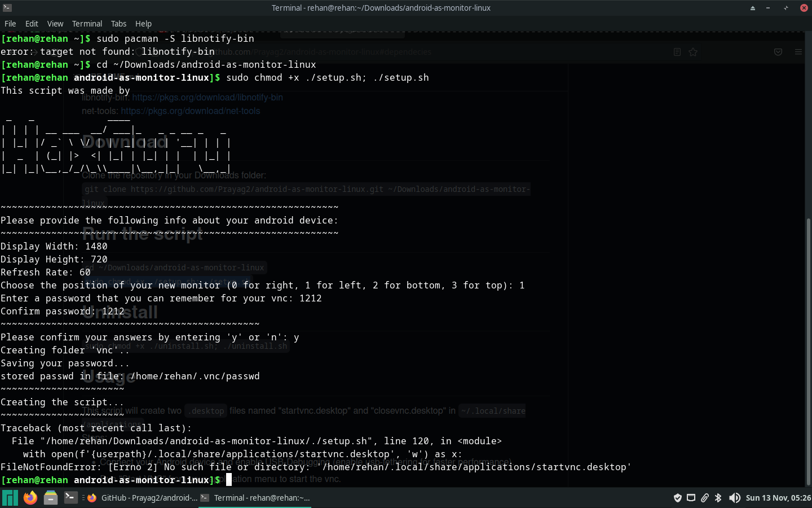The width and height of the screenshot is (812, 508).
Task: Open the Manjaro application menu
Action: tap(10, 498)
